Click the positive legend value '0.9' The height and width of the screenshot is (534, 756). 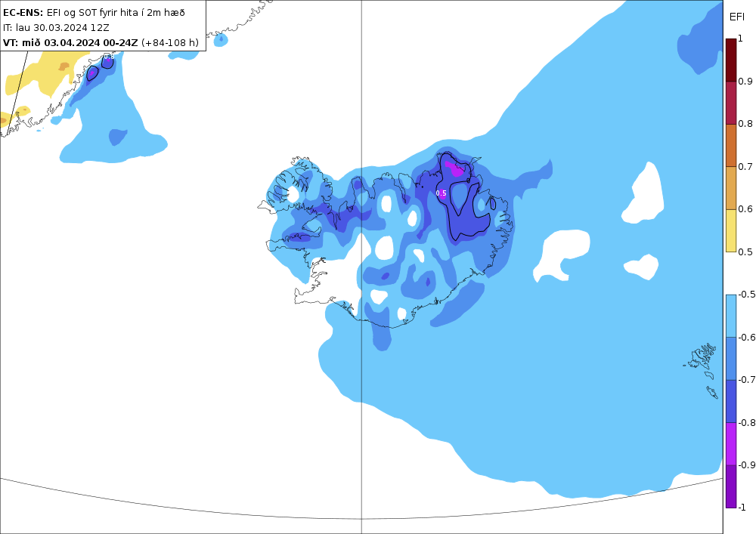(x=745, y=82)
